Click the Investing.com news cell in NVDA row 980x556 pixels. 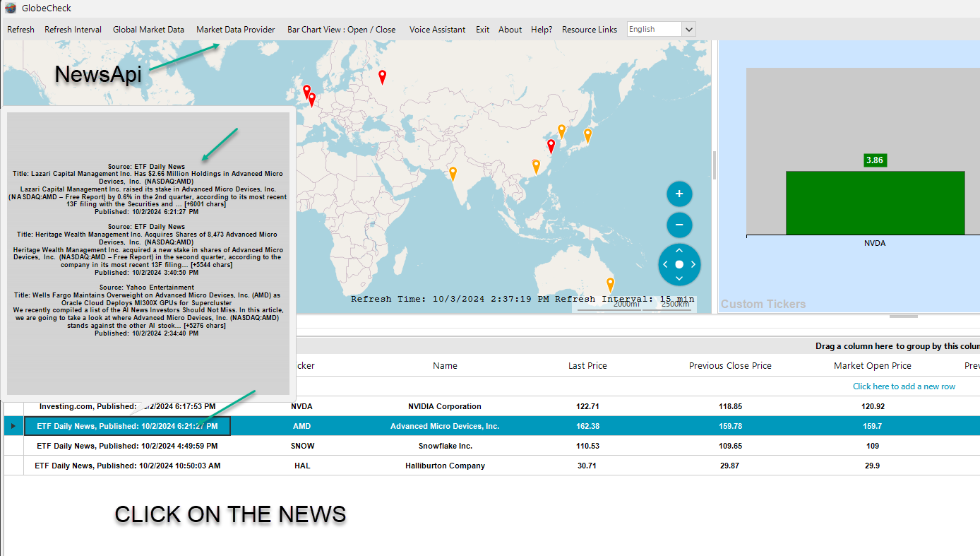(x=127, y=406)
